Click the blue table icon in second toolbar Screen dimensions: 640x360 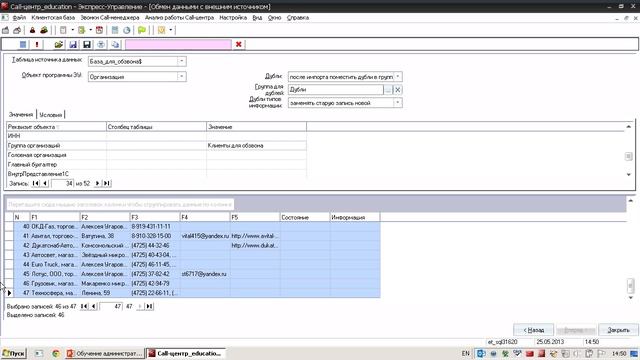(23, 44)
